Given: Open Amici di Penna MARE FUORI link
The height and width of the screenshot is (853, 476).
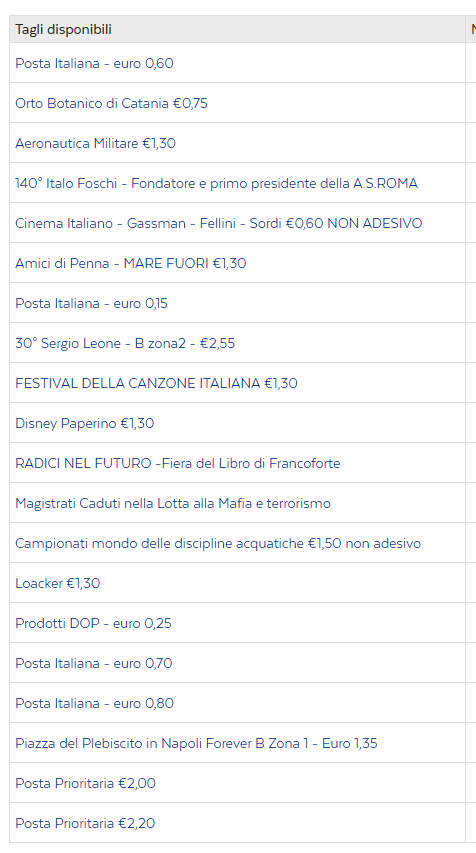Looking at the screenshot, I should (x=131, y=263).
